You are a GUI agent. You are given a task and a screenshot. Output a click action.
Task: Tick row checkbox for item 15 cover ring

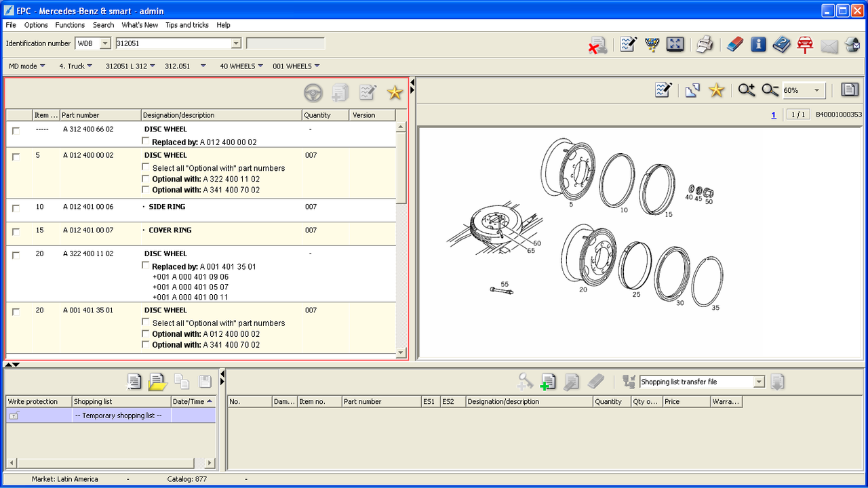(16, 232)
